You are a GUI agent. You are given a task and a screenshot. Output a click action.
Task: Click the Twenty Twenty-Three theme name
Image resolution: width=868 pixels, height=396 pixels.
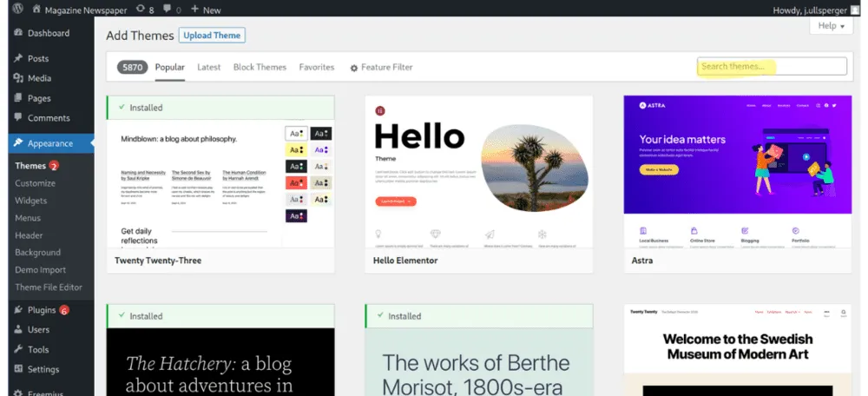[x=158, y=261]
